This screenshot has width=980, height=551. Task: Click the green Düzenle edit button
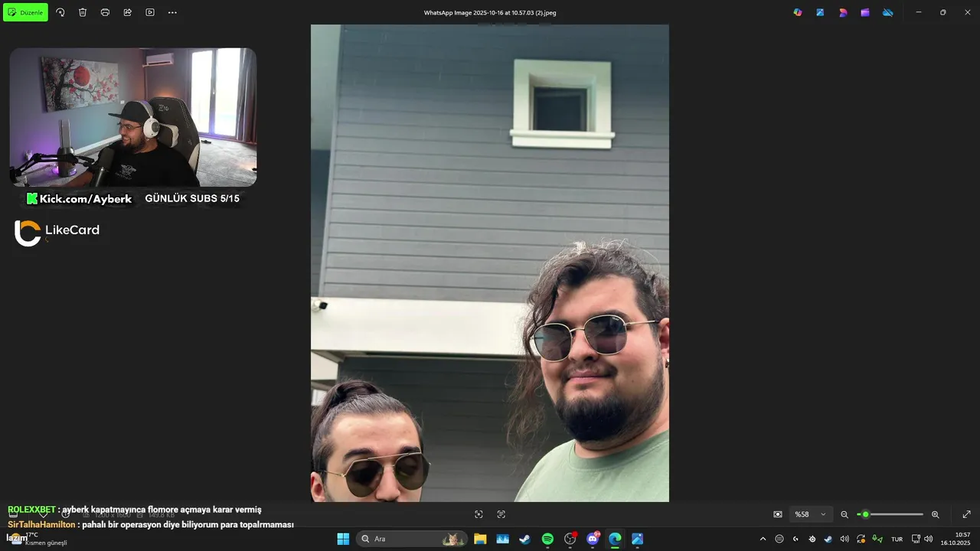click(25, 12)
